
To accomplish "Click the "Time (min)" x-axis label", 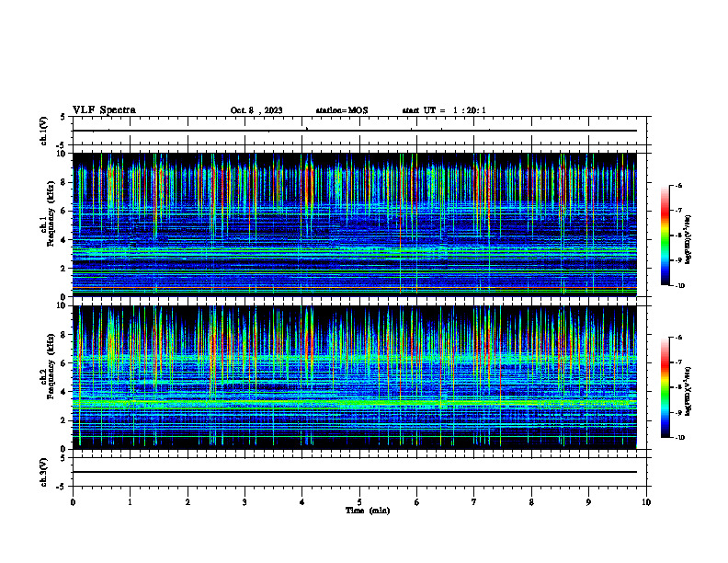I will [x=368, y=511].
